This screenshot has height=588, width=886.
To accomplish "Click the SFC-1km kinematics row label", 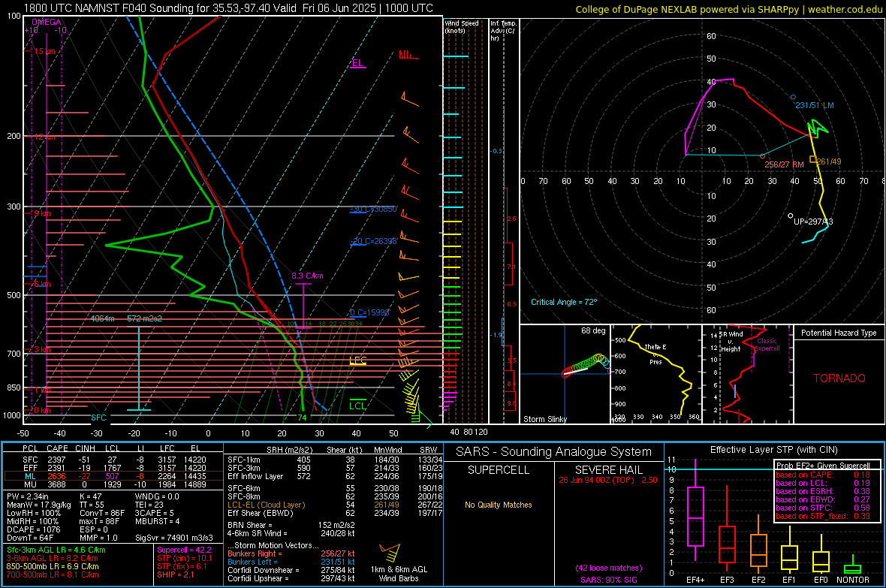I will pyautogui.click(x=244, y=460).
